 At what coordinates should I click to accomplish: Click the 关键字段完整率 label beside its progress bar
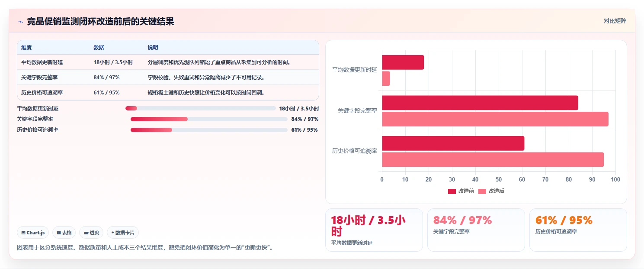[x=35, y=119]
